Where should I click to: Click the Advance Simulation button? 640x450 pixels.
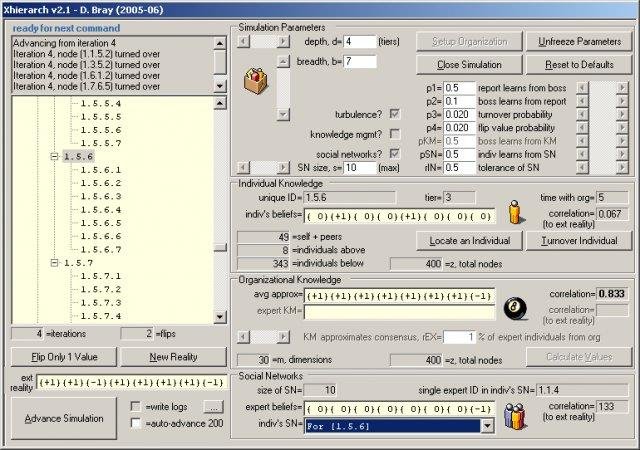pyautogui.click(x=64, y=419)
